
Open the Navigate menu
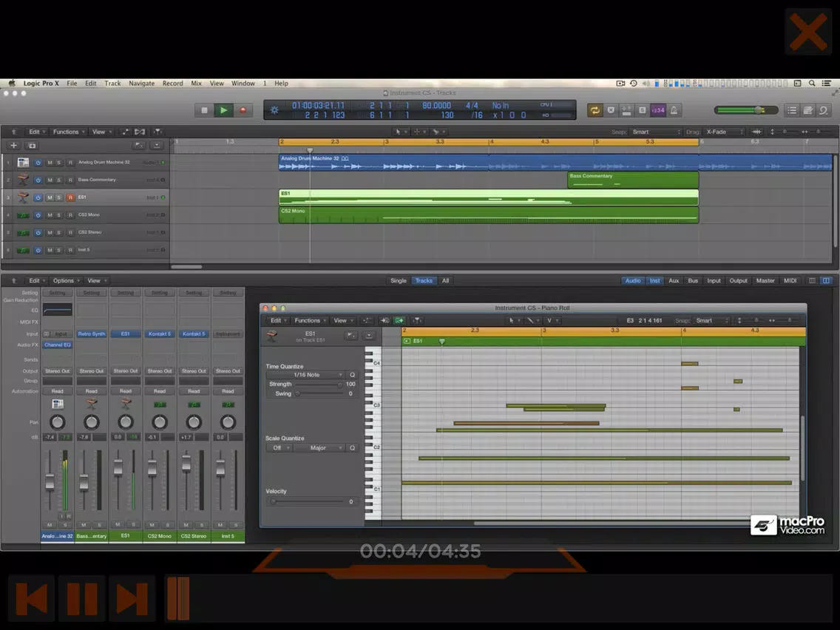141,84
